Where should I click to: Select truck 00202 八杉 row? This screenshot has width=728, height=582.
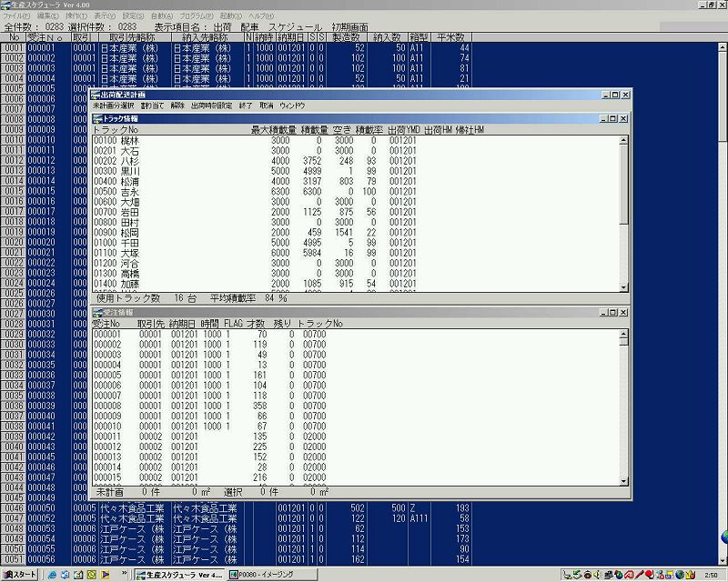pyautogui.click(x=356, y=161)
